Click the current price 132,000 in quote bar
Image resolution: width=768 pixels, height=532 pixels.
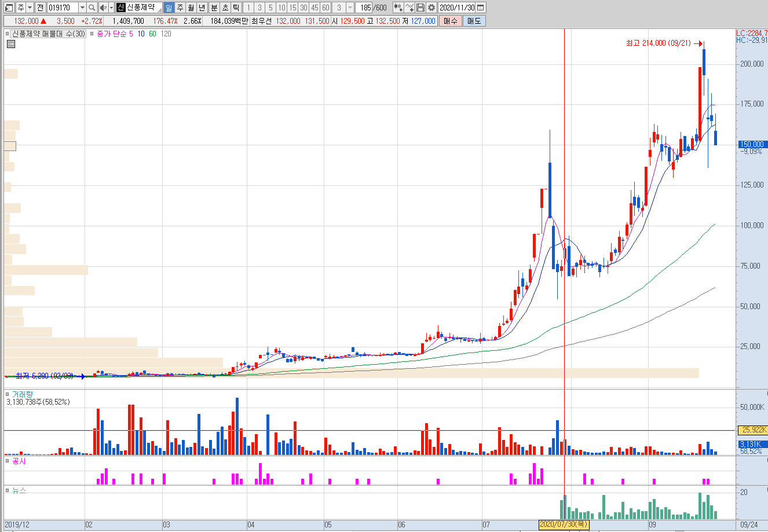[x=28, y=21]
